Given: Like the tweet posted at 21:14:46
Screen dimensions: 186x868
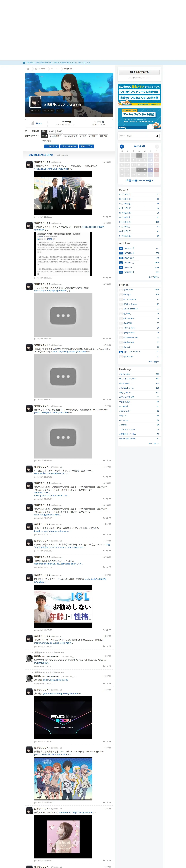Looking at the screenshot, I should click(x=110, y=477).
